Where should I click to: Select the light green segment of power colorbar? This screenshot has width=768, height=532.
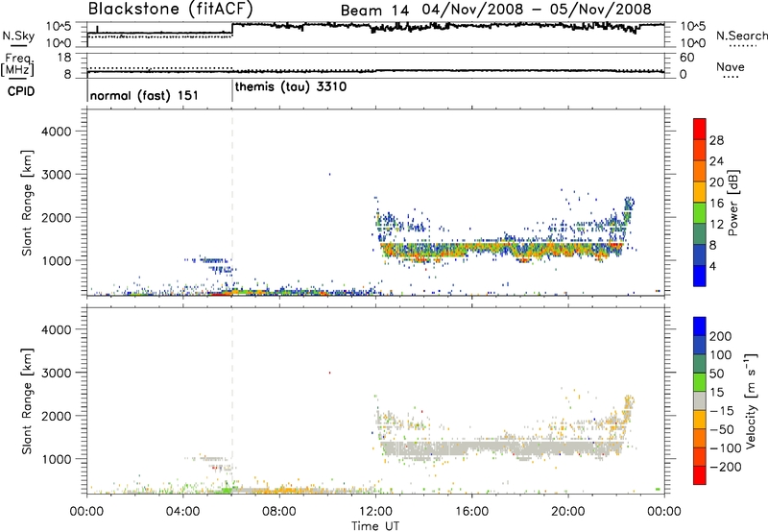pyautogui.click(x=700, y=212)
